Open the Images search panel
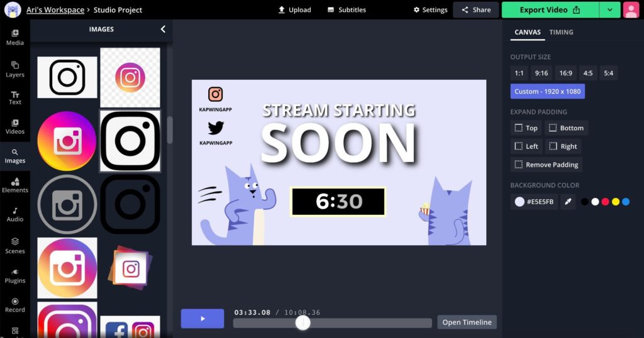This screenshot has height=338, width=644. point(15,156)
